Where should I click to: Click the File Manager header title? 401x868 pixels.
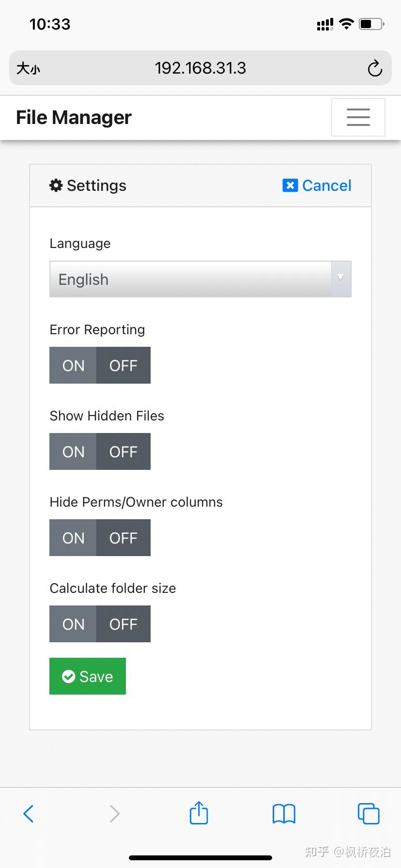(73, 117)
